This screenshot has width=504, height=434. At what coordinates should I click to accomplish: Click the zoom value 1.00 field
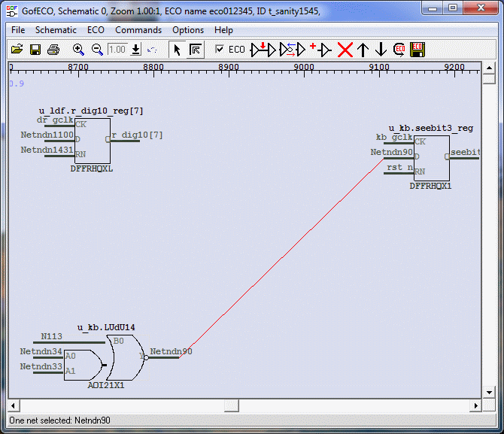[x=117, y=50]
